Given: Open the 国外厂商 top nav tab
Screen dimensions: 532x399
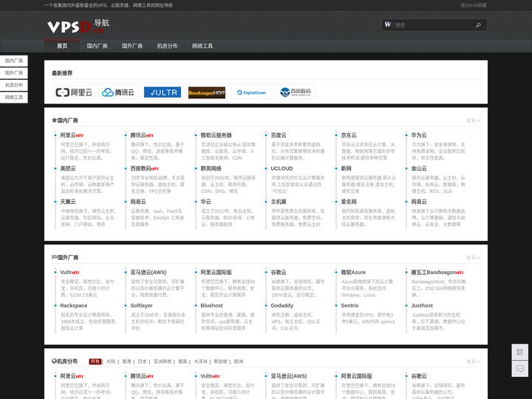Looking at the screenshot, I should click(132, 46).
